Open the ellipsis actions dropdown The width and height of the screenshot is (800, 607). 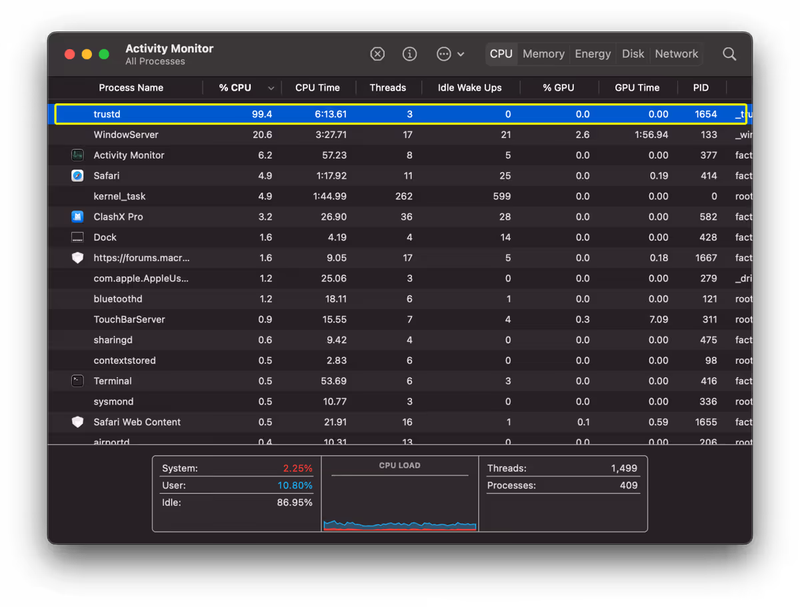[x=444, y=54]
